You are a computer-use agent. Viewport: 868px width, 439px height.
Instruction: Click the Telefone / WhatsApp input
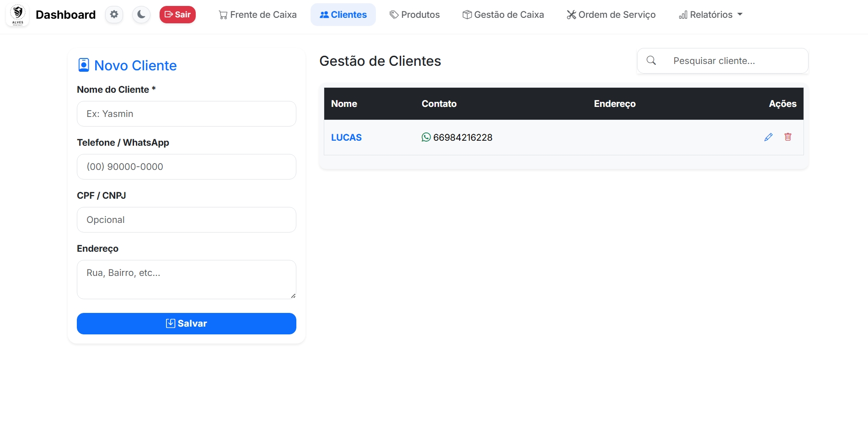point(187,167)
